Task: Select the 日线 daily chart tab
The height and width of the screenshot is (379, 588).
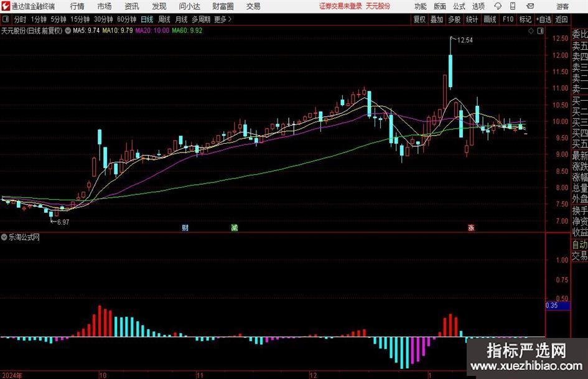Action: (x=147, y=19)
